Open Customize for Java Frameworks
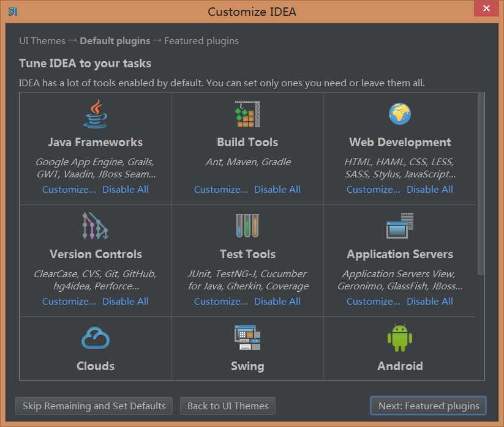Viewport: 504px width, 427px height. (x=69, y=190)
